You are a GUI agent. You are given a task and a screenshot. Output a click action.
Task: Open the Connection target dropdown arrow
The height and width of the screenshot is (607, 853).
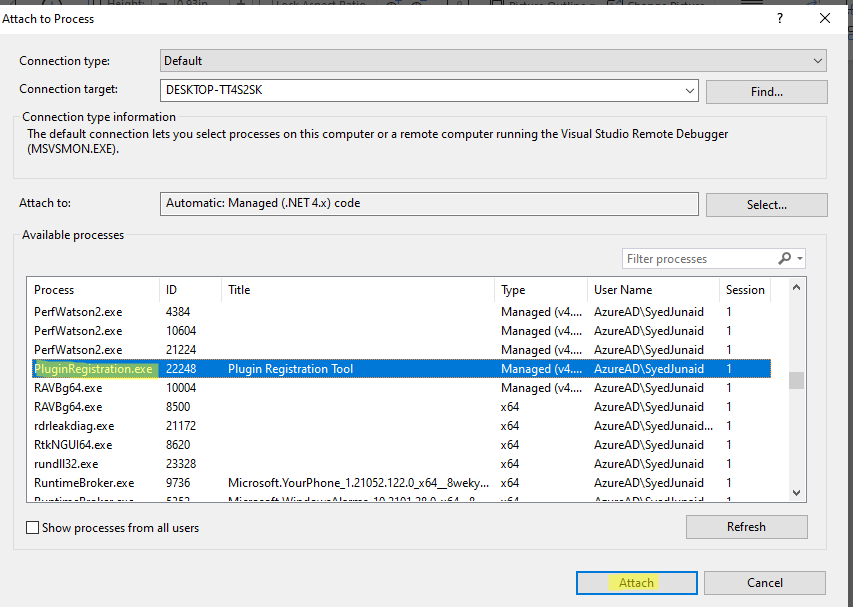pyautogui.click(x=689, y=91)
